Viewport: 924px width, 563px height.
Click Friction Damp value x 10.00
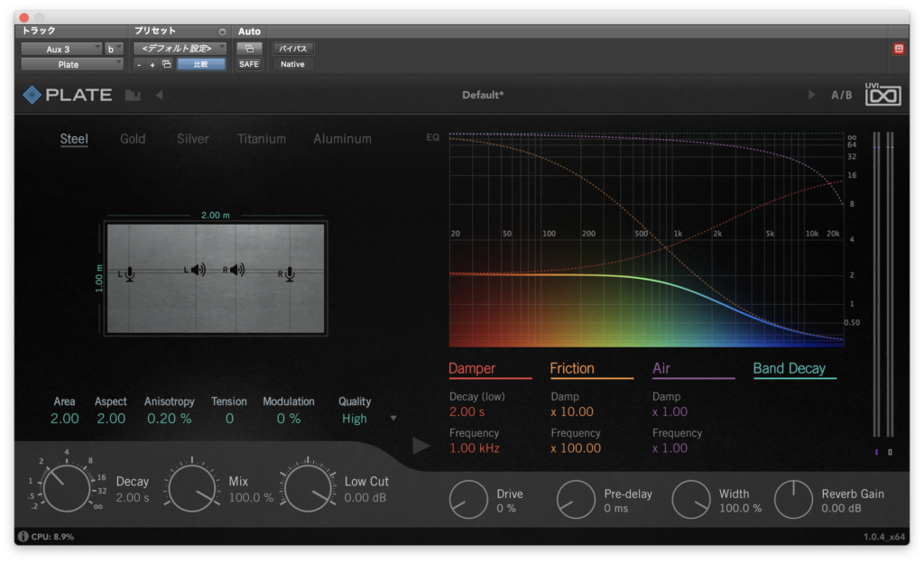click(572, 411)
